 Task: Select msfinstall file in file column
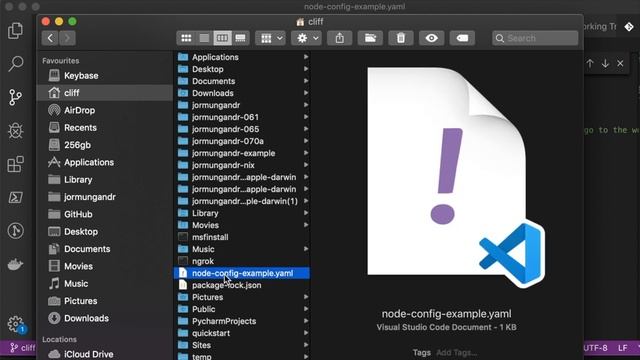pyautogui.click(x=242, y=237)
